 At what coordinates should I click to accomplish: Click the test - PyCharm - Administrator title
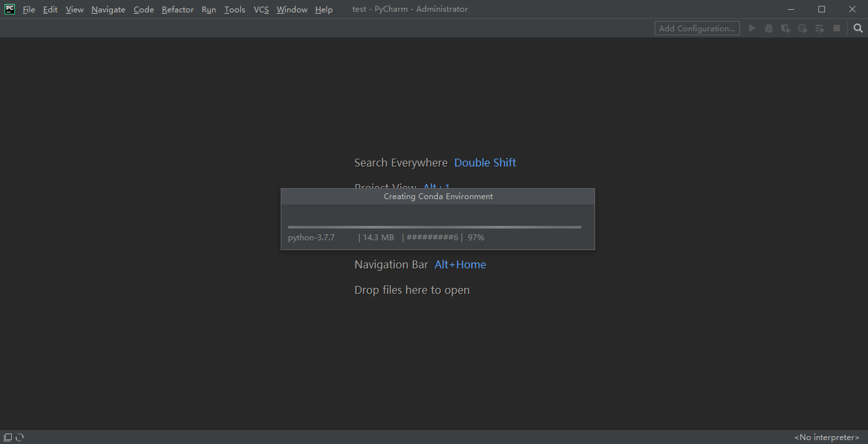[x=410, y=9]
